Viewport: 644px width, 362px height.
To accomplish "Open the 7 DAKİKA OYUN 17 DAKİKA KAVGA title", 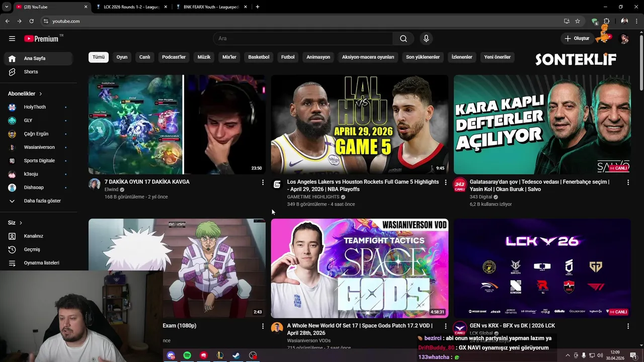I will click(147, 182).
